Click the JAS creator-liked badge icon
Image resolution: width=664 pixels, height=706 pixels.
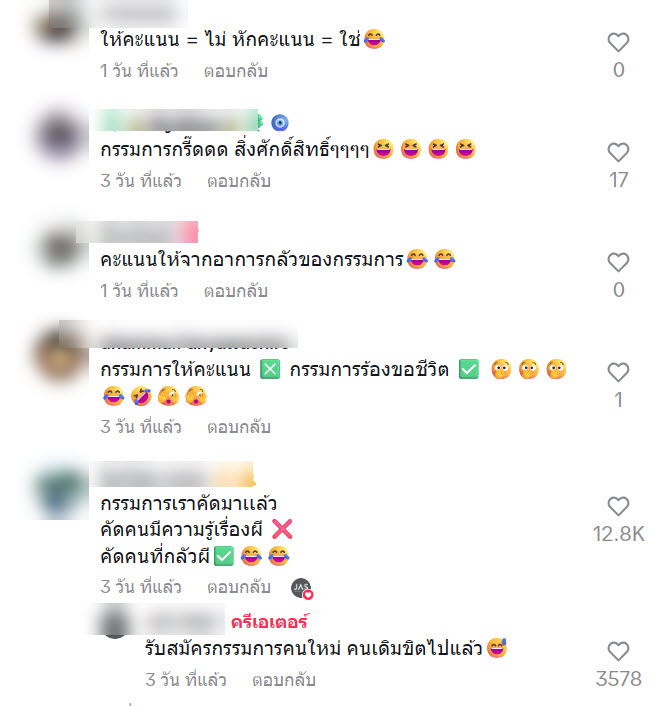click(x=302, y=588)
